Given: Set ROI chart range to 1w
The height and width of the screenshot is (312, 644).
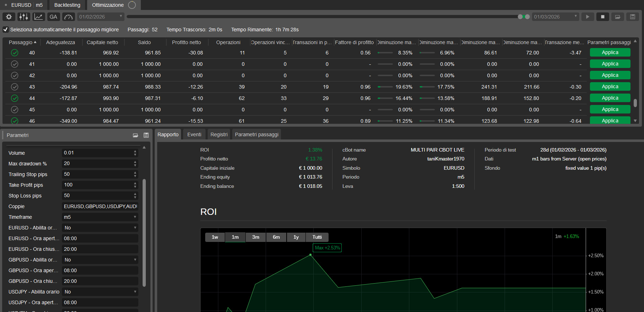Looking at the screenshot, I should point(215,237).
